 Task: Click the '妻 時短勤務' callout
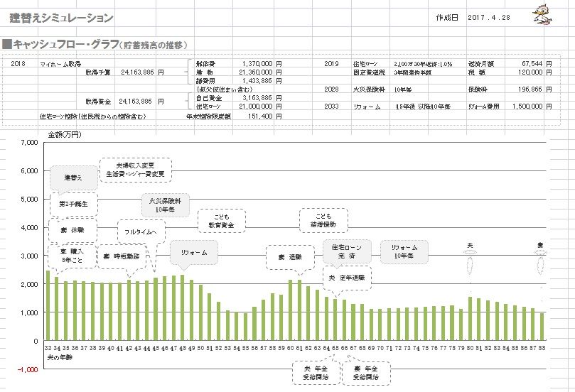(122, 256)
